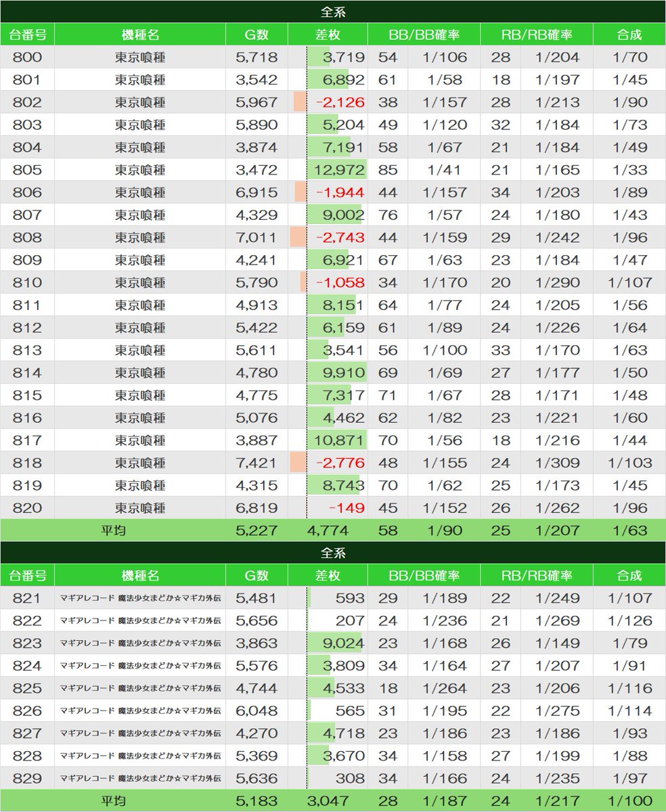Click the 10,871 差枚 value
Viewport: 666px width, 812px height.
coord(340,441)
